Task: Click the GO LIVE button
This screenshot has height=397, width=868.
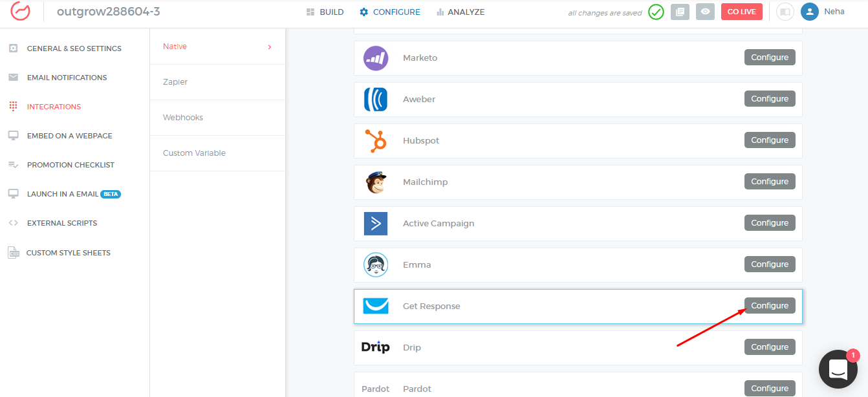Action: [x=741, y=12]
